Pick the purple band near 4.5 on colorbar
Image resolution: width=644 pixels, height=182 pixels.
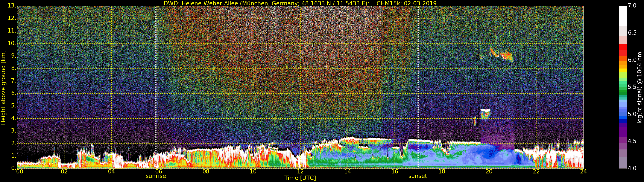623,141
